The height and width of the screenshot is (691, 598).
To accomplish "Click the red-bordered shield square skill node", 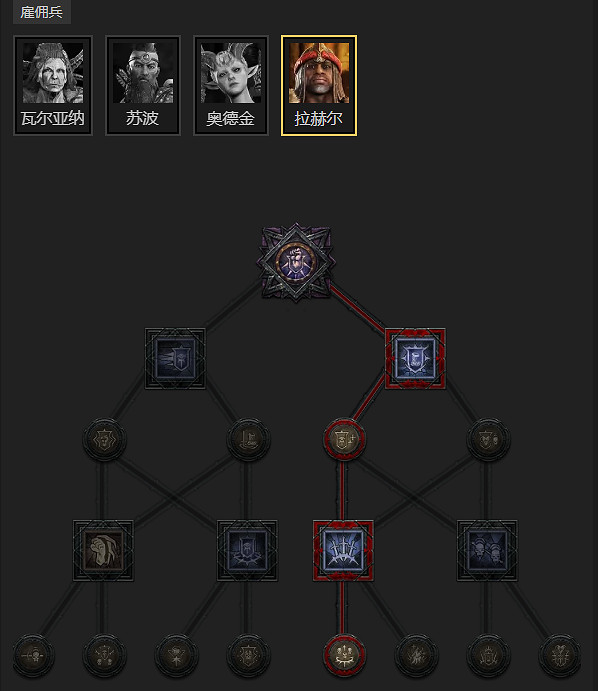I will coord(415,358).
